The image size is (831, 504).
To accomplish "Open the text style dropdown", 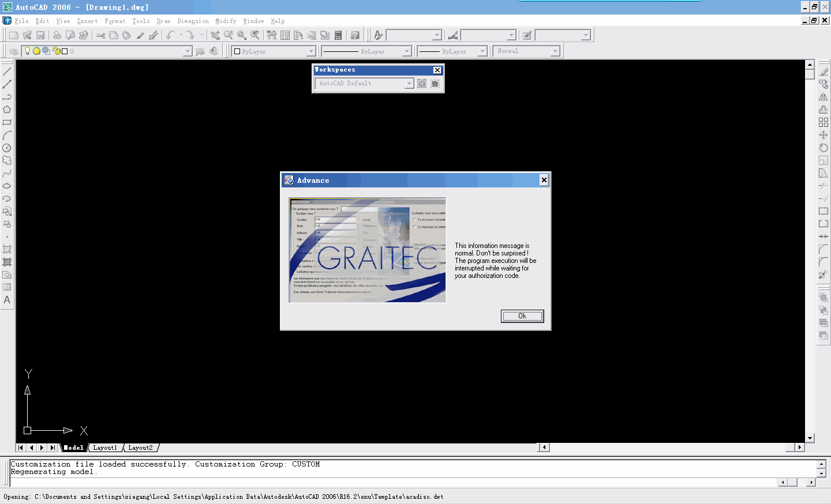I will [437, 35].
